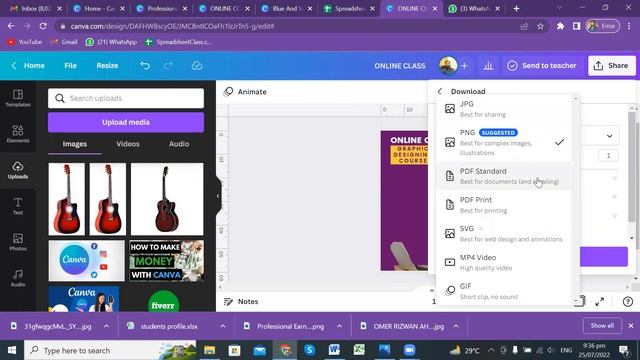Viewport: 640px width, 360px height.
Task: Select How to Make Money thumbnail
Action: click(x=167, y=260)
